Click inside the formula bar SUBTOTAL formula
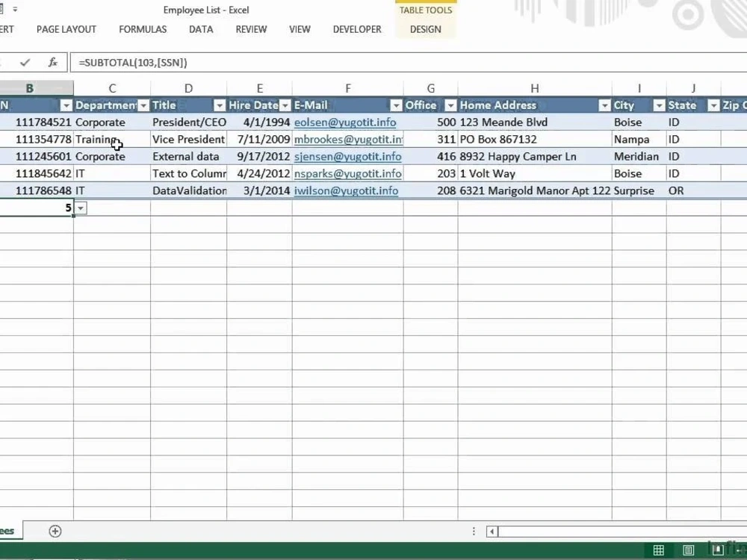747x560 pixels. pyautogui.click(x=133, y=63)
